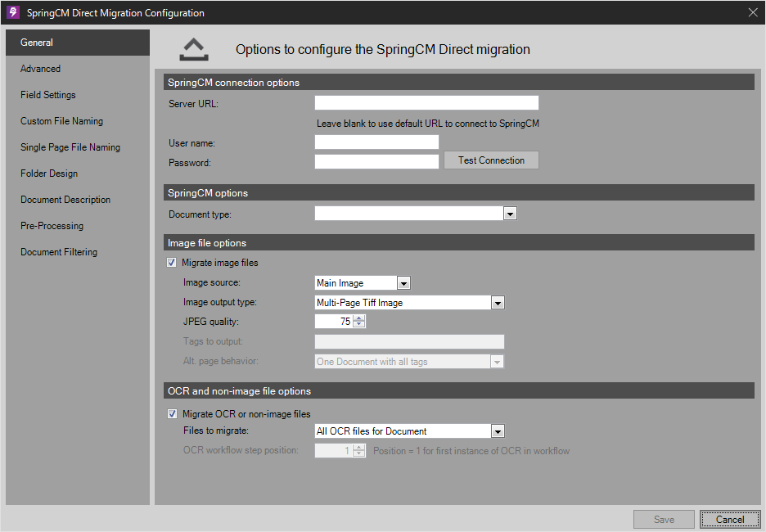
Task: Uncheck Migrate image files checkbox
Action: [x=172, y=263]
